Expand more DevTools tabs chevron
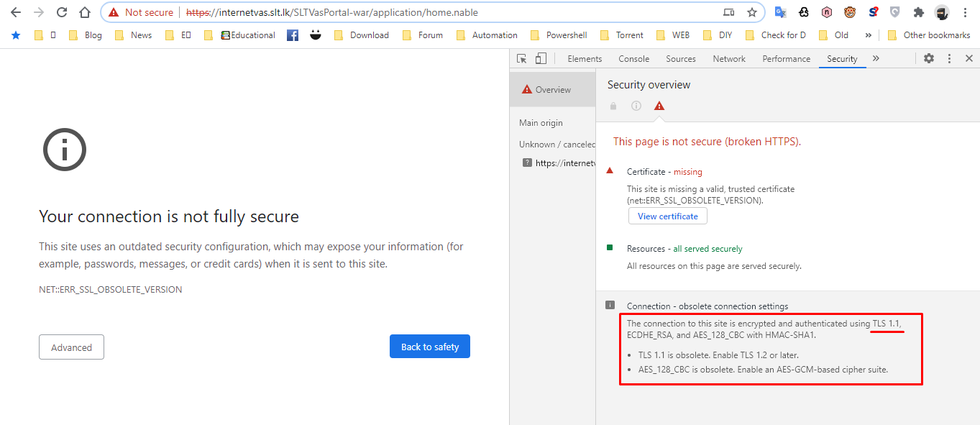The image size is (980, 425). click(x=876, y=59)
